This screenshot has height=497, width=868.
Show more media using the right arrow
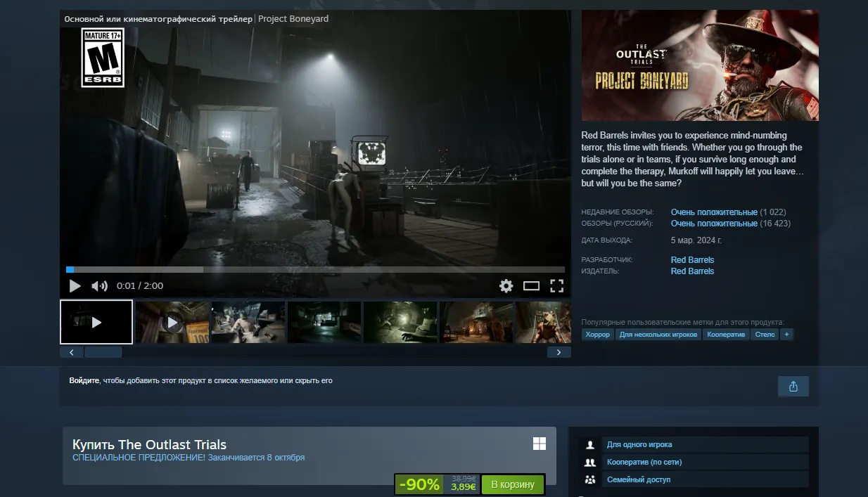[559, 352]
